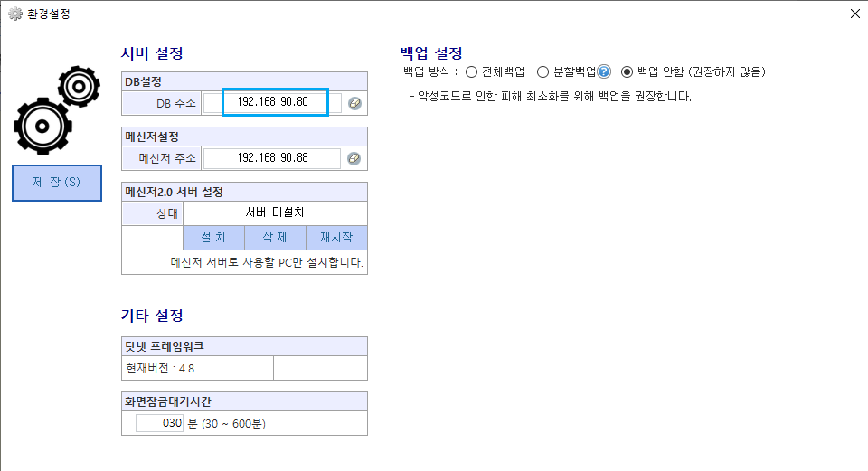The height and width of the screenshot is (471, 868).
Task: Click the eraser icon beside 메신저 주소
Action: [354, 159]
